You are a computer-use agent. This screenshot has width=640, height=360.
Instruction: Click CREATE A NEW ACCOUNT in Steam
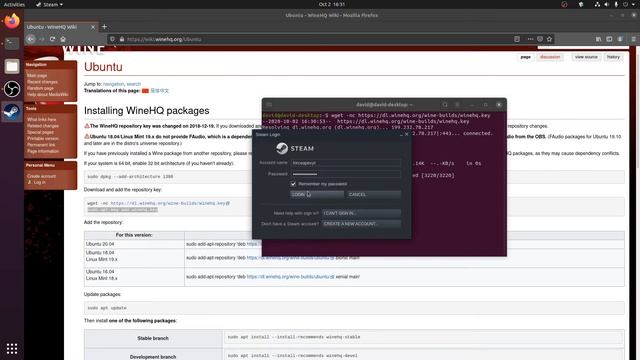[x=361, y=224]
